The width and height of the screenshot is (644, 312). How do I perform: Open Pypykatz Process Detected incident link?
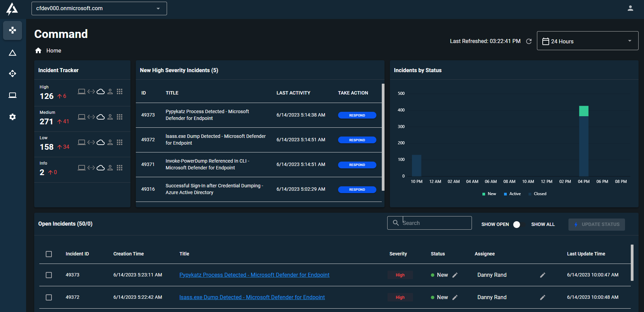tap(254, 275)
